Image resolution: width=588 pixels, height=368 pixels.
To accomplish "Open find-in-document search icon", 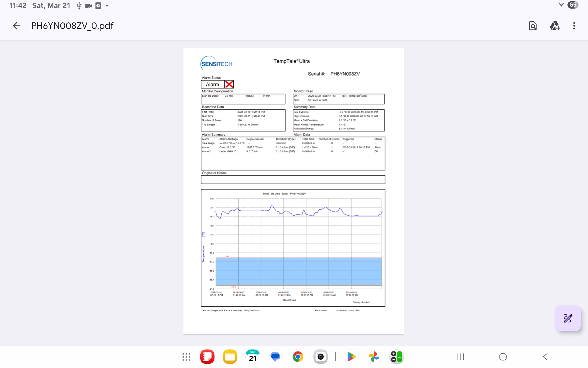I will 533,26.
